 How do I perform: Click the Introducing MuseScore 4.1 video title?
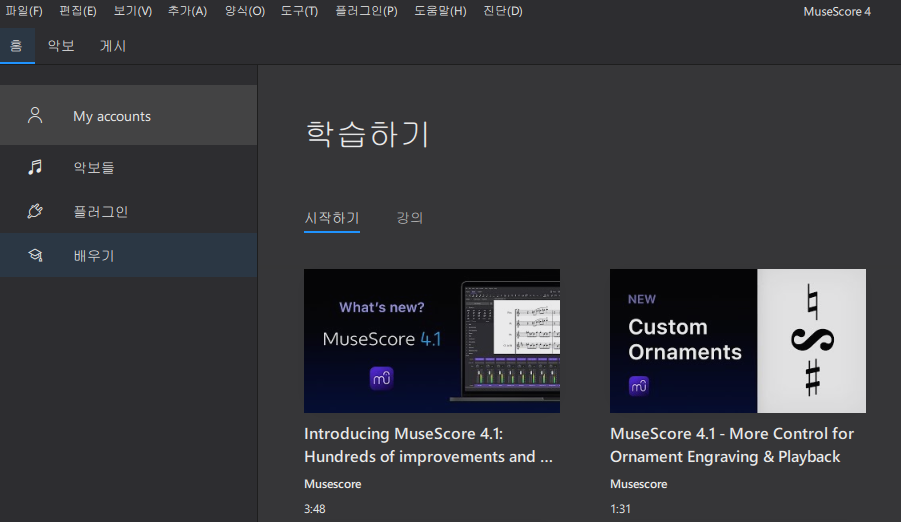click(428, 445)
